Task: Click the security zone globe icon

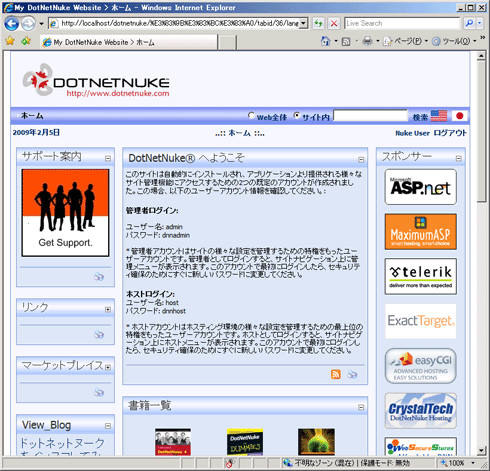Action: [x=287, y=463]
